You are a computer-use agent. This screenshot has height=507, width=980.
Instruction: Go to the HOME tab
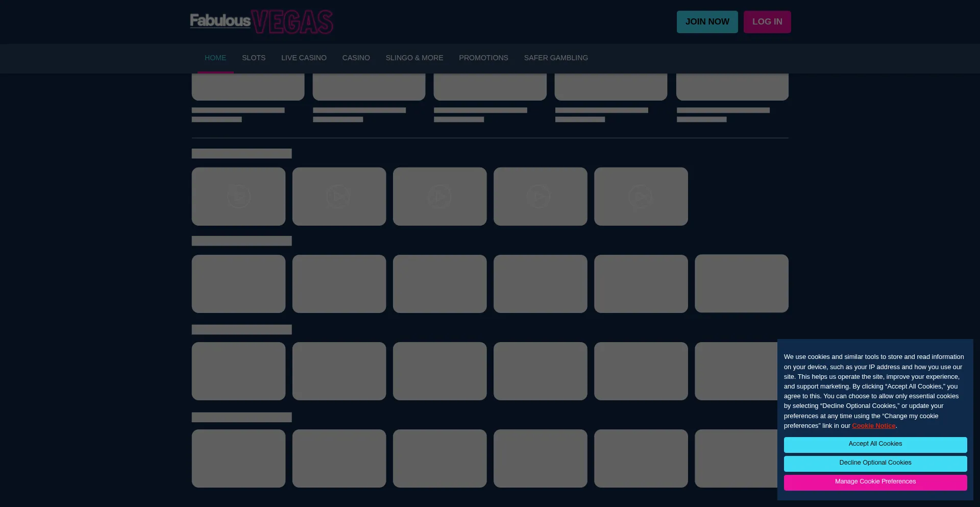tap(215, 58)
